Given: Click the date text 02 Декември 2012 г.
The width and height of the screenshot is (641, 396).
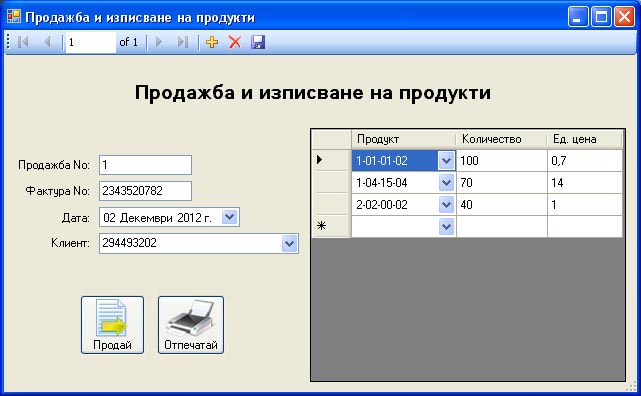Looking at the screenshot, I should click(157, 217).
